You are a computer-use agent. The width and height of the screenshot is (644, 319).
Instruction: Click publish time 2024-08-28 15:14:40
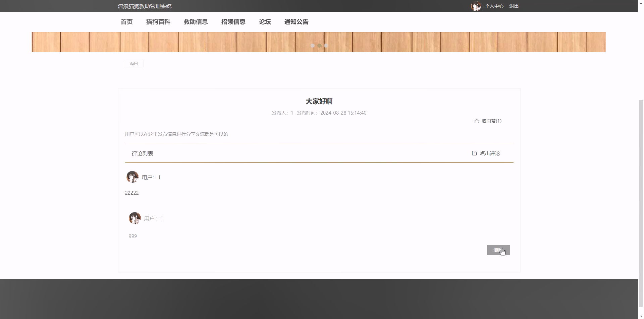343,113
